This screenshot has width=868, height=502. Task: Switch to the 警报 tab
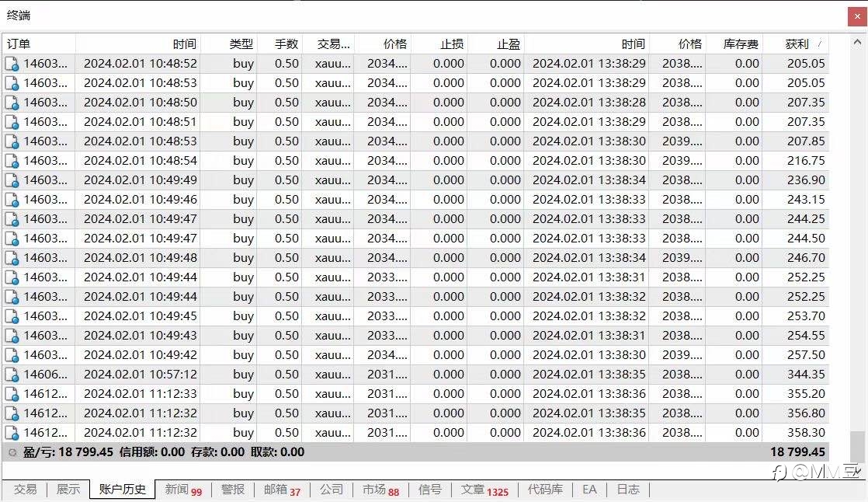pos(232,490)
